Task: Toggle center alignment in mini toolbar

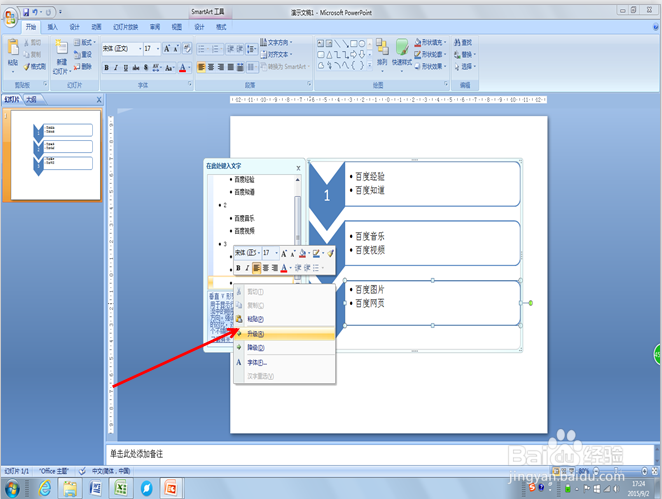Action: tap(266, 268)
